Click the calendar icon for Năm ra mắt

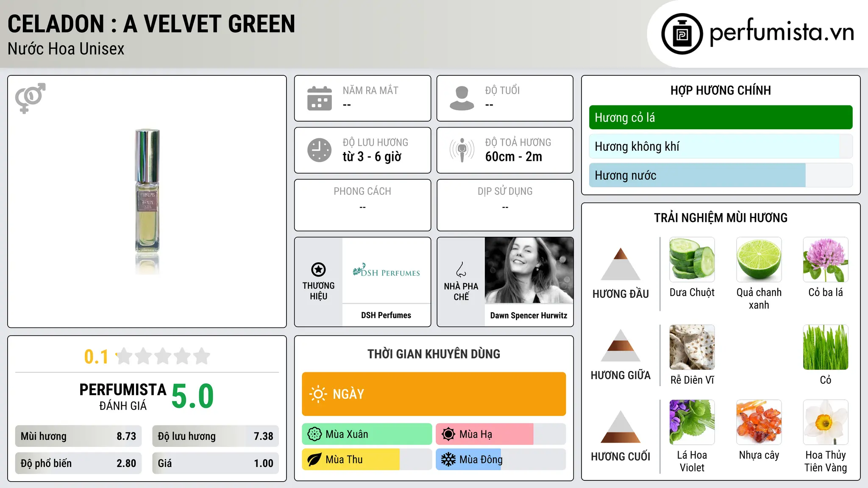click(320, 98)
